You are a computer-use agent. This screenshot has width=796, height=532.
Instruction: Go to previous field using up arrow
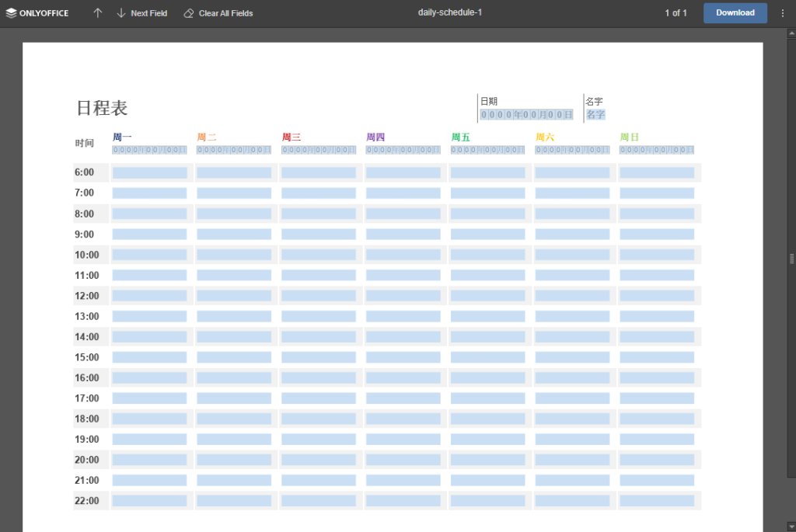97,13
